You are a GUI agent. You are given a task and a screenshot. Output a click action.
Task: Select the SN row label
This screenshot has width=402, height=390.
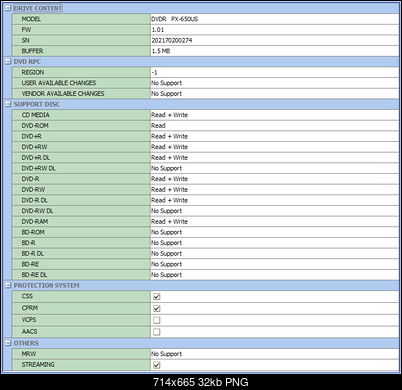(x=26, y=40)
